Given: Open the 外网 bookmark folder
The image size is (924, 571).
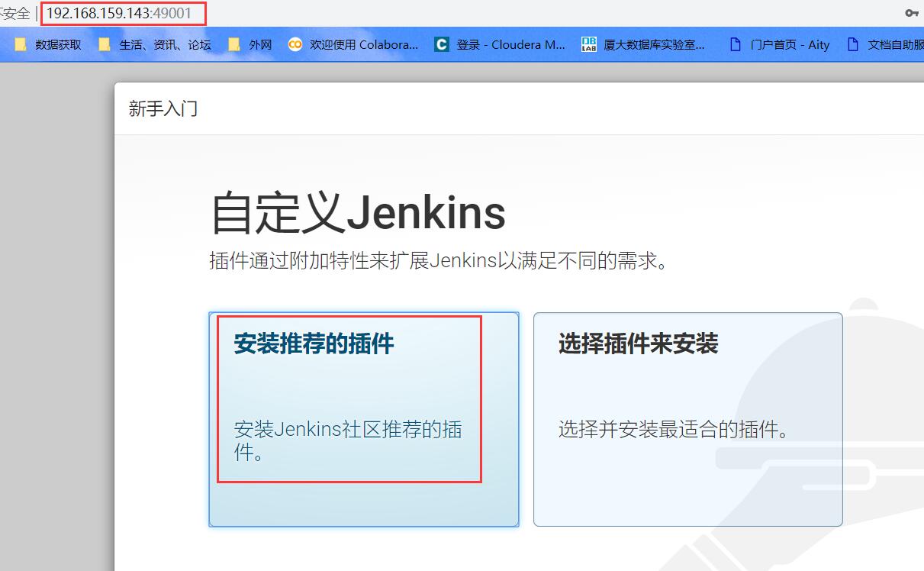Looking at the screenshot, I should click(250, 44).
